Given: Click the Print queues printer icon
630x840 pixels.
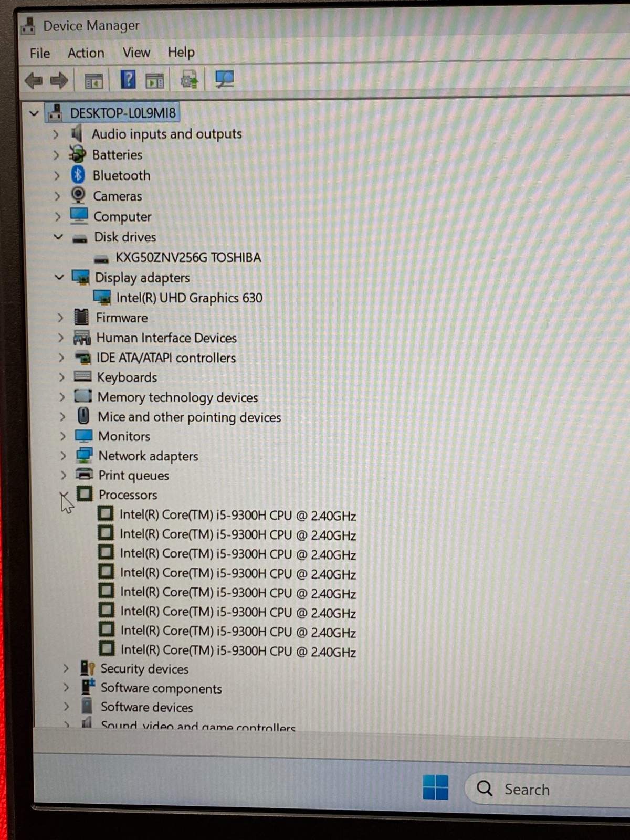Looking at the screenshot, I should point(85,474).
